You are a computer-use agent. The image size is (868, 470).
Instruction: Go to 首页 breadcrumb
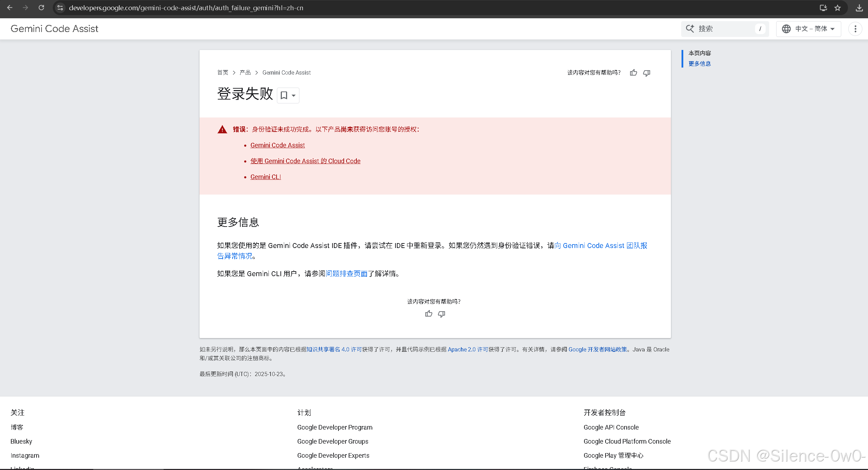point(222,72)
